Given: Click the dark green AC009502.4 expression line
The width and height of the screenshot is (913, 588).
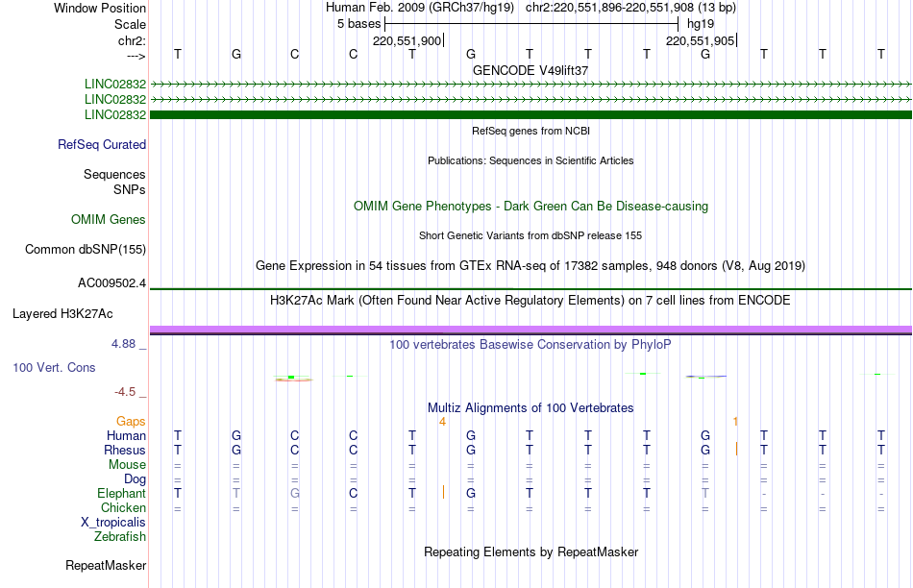Looking at the screenshot, I should coord(531,289).
